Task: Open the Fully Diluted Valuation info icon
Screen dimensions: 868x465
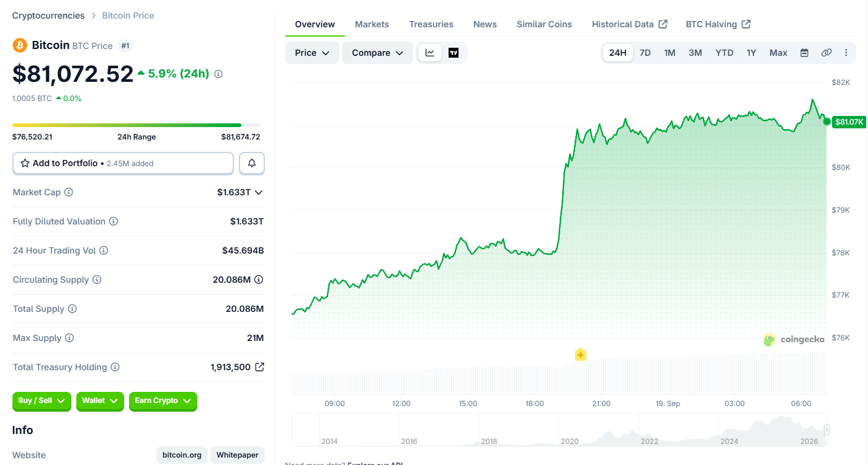Action: click(x=114, y=221)
